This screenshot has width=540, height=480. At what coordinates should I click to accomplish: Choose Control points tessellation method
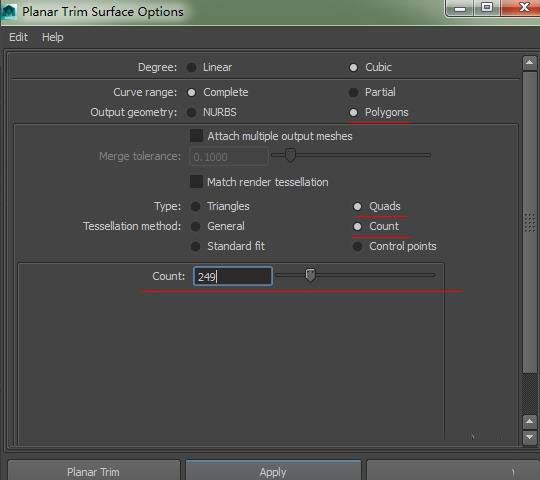[357, 246]
